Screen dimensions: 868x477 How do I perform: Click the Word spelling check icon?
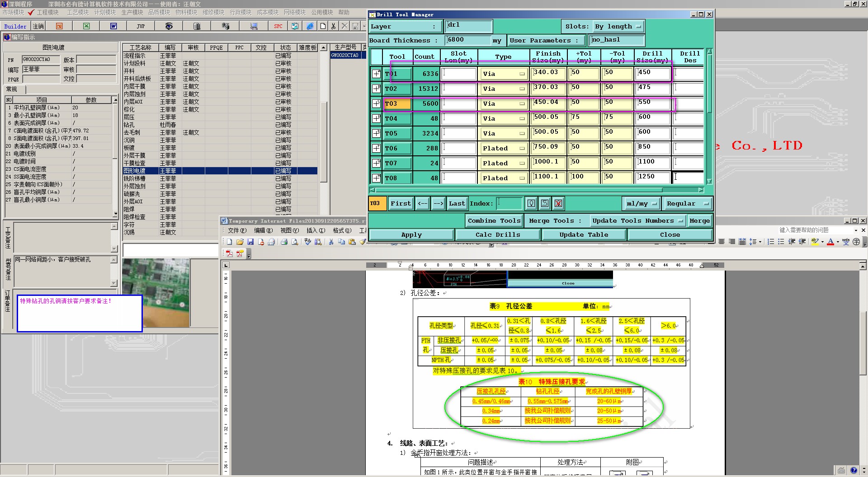coord(307,242)
